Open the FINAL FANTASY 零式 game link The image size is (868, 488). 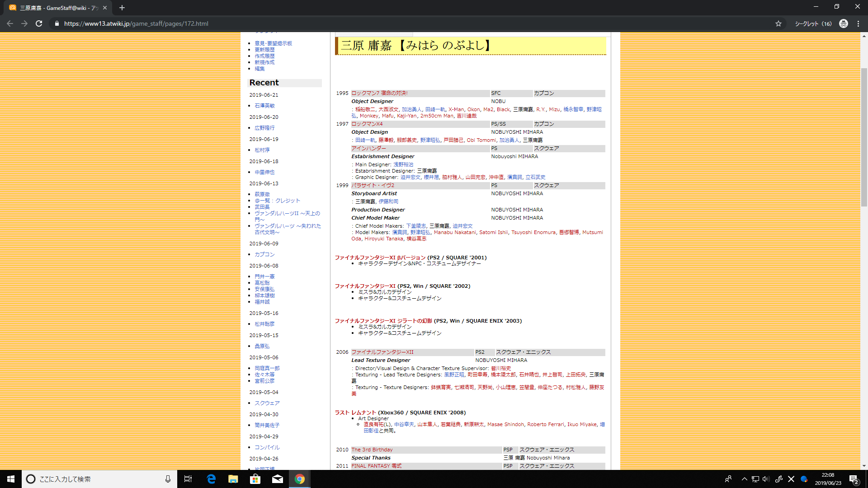click(376, 466)
